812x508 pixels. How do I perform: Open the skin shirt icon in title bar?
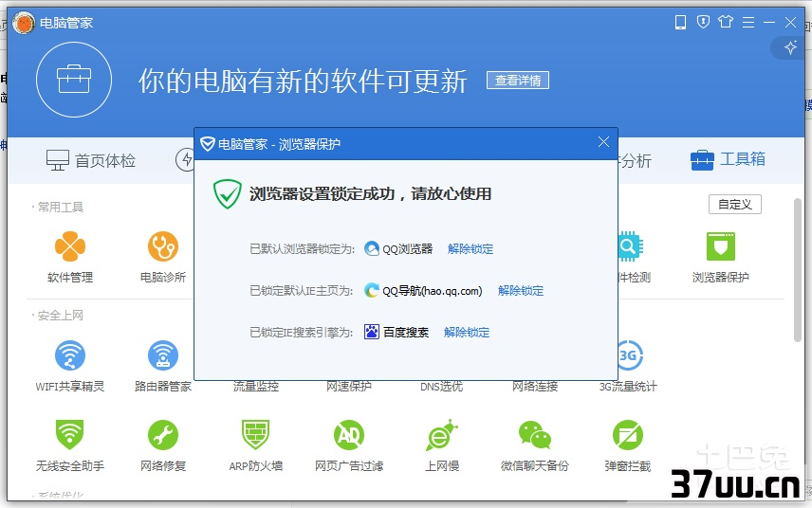click(x=726, y=22)
